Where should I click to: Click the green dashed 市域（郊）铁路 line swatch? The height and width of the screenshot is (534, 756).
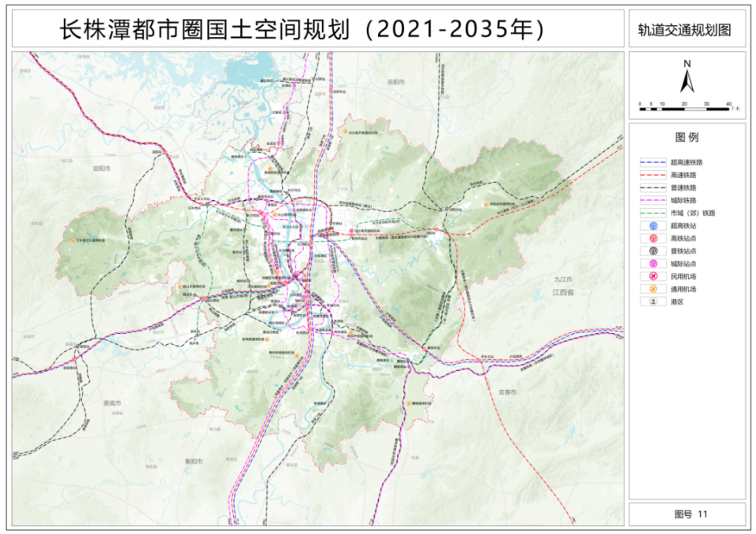tap(653, 213)
